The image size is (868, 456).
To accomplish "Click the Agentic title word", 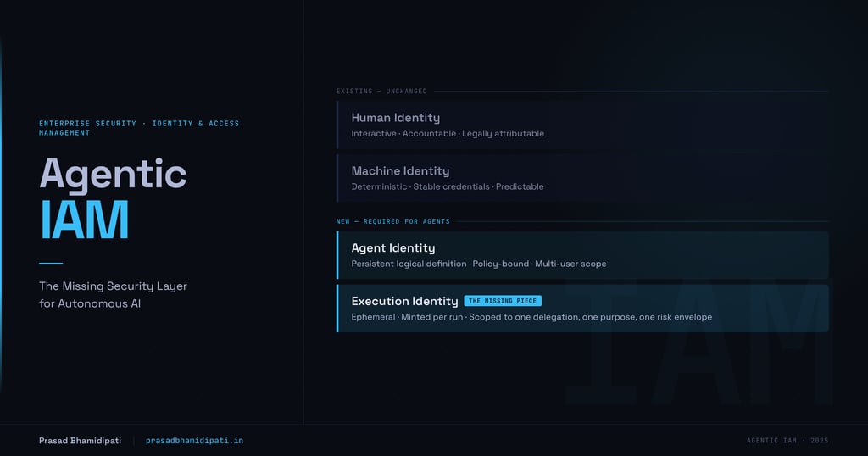I will click(x=113, y=173).
